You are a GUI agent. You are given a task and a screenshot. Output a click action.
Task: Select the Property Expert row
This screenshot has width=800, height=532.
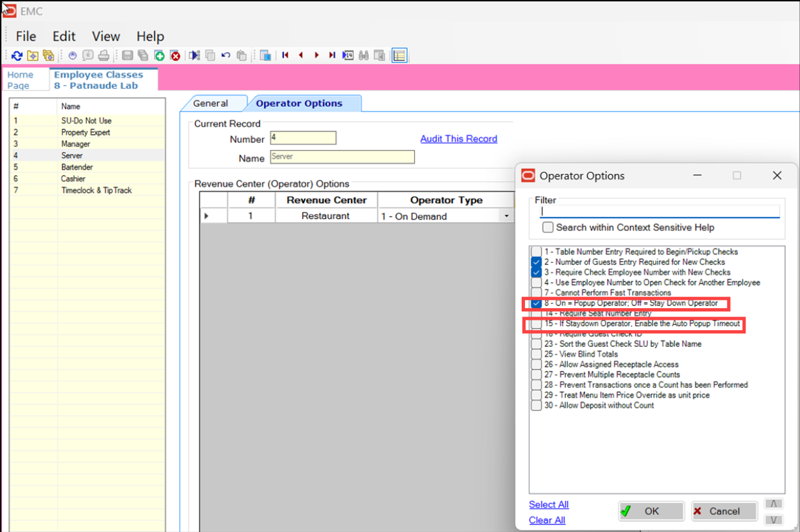(x=87, y=132)
